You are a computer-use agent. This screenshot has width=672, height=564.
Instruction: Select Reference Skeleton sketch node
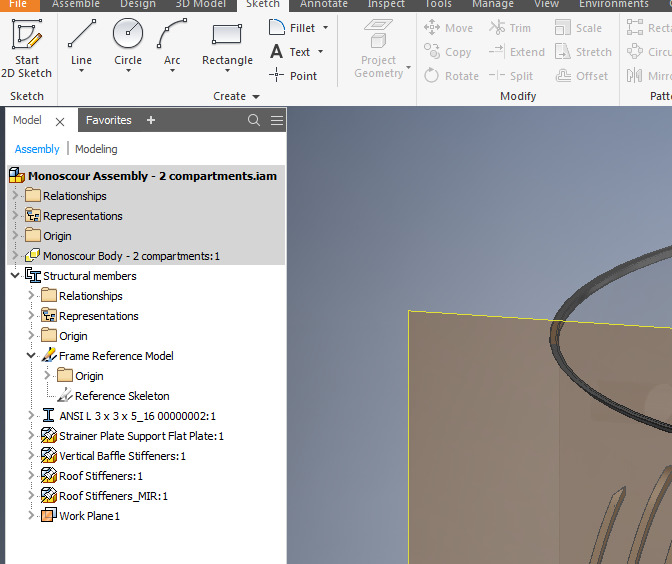pyautogui.click(x=122, y=396)
